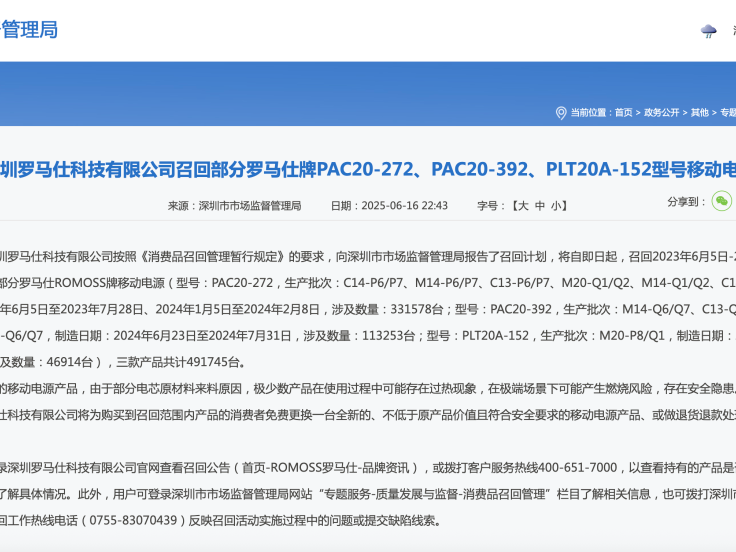Click the 字号 label
Image resolution: width=736 pixels, height=552 pixels.
coord(490,206)
